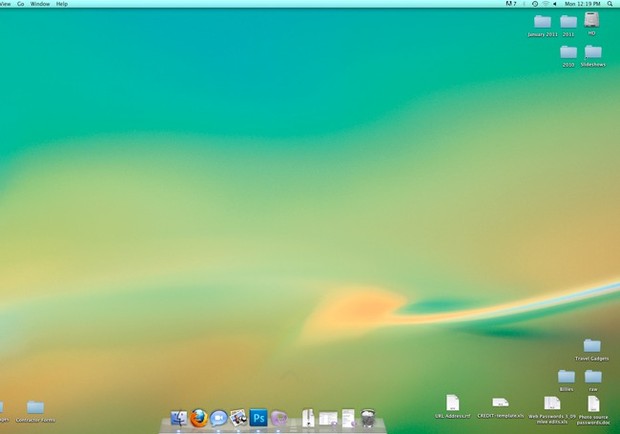
Task: Select the Slideshows folder
Action: 593,52
